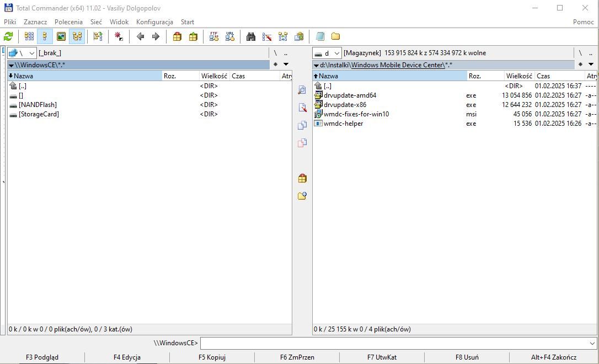
Task: Open the Widok menu
Action: point(119,22)
